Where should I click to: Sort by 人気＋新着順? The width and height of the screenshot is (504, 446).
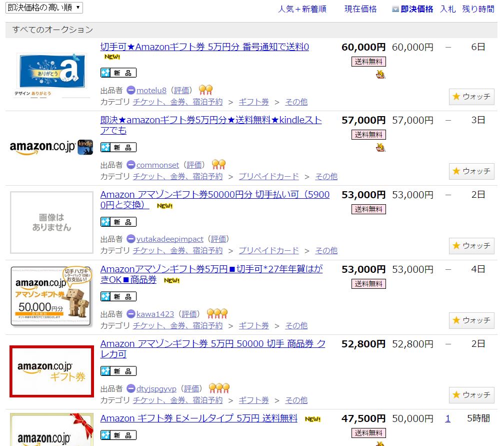[302, 9]
